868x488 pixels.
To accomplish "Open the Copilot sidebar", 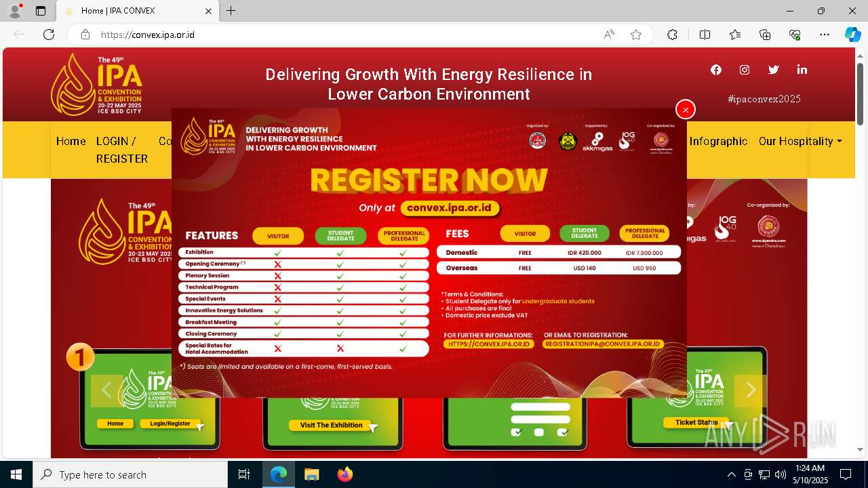I will (852, 35).
